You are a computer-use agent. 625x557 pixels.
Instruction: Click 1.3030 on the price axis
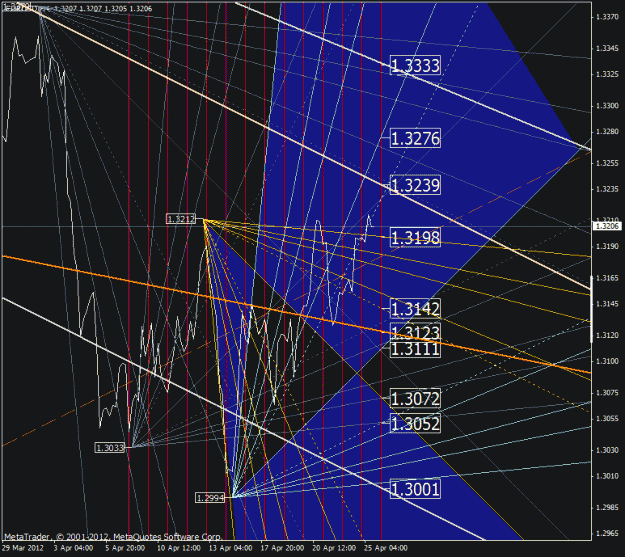[607, 450]
